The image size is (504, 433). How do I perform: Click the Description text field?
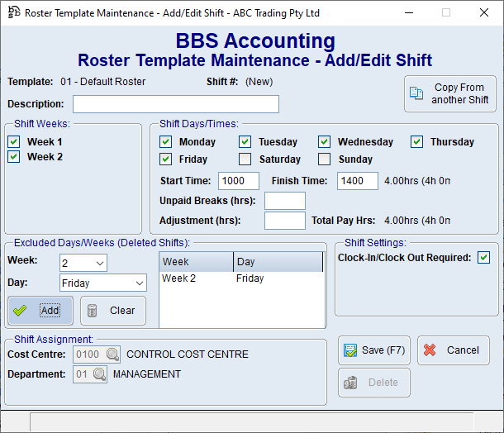click(175, 104)
